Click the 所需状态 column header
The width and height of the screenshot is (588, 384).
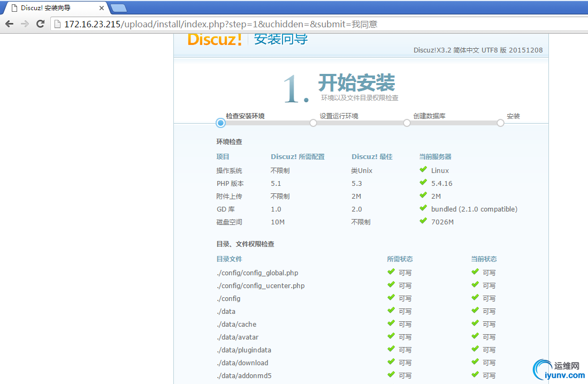[x=400, y=259]
